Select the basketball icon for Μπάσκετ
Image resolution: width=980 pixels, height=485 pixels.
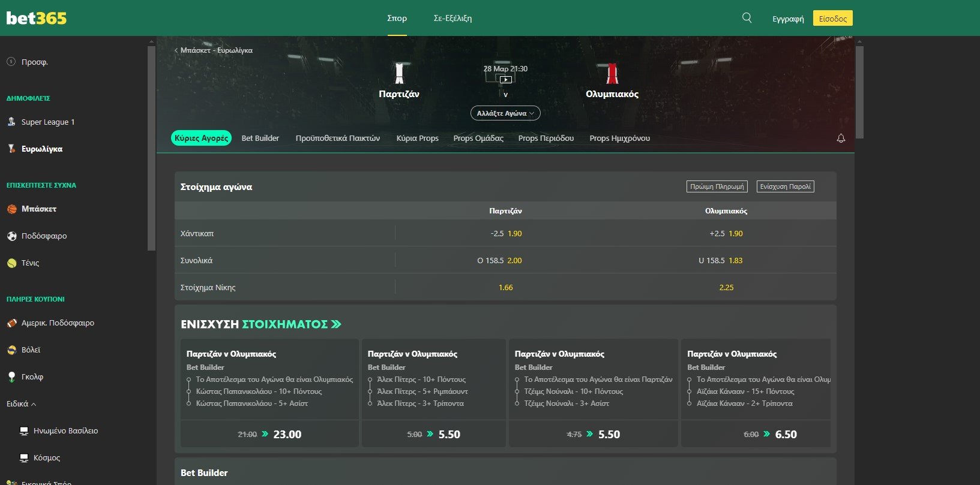(12, 209)
